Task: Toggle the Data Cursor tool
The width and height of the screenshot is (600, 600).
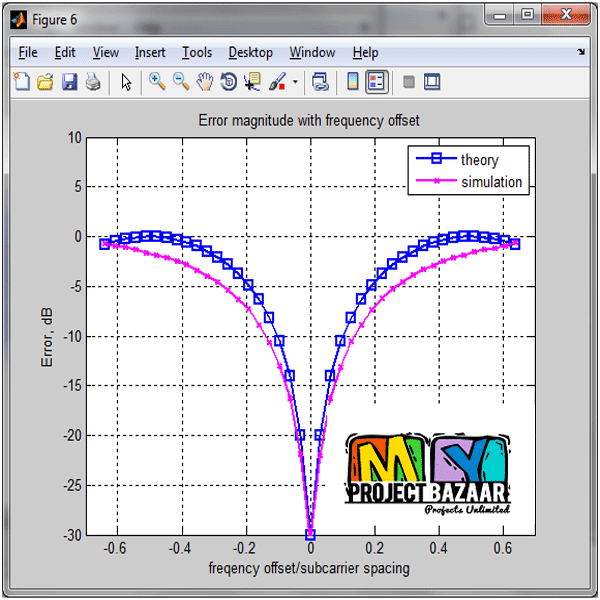Action: click(252, 82)
